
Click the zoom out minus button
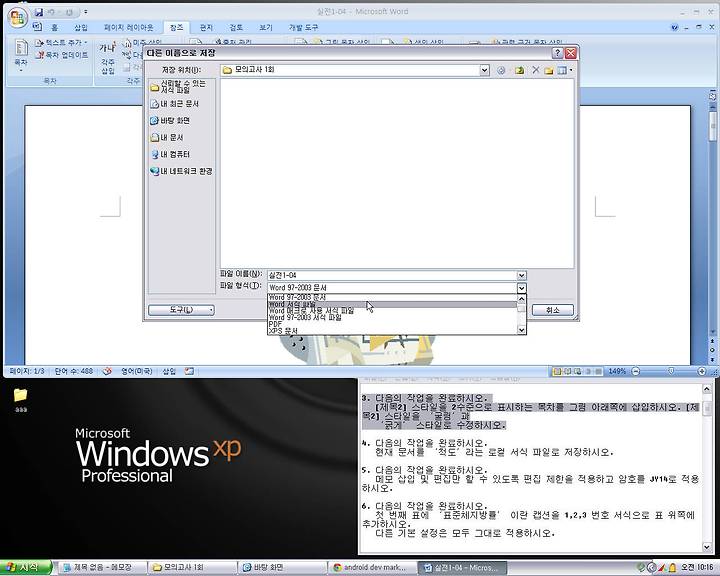point(636,371)
